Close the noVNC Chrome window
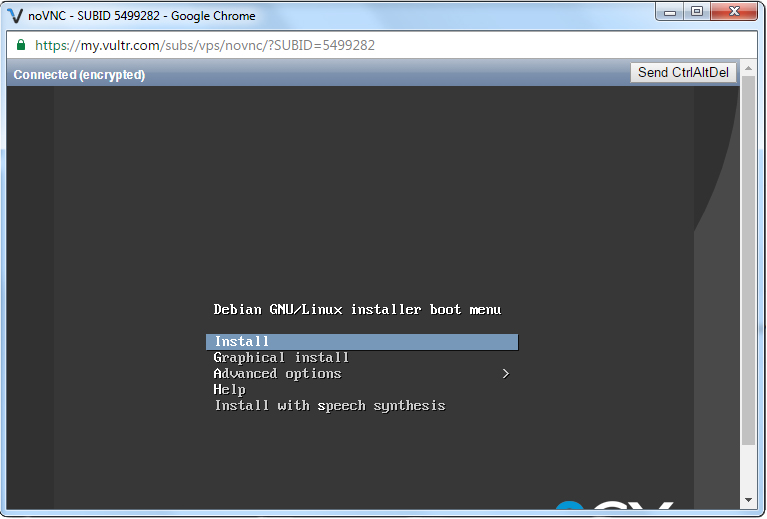 (735, 12)
